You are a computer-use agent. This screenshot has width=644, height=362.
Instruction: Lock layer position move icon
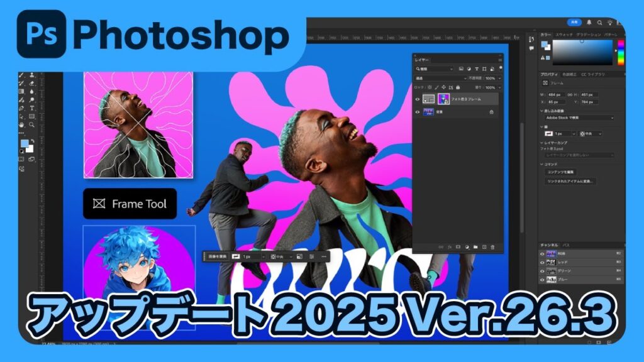point(443,87)
